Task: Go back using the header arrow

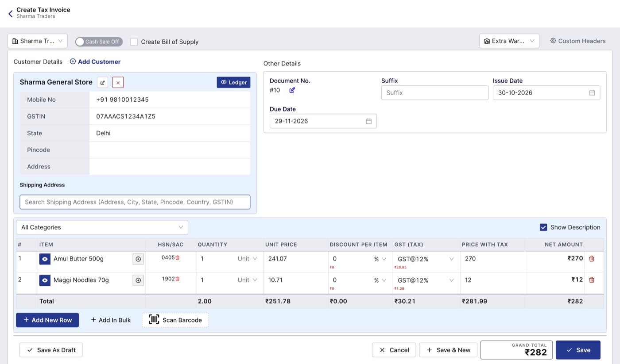Action: click(11, 14)
